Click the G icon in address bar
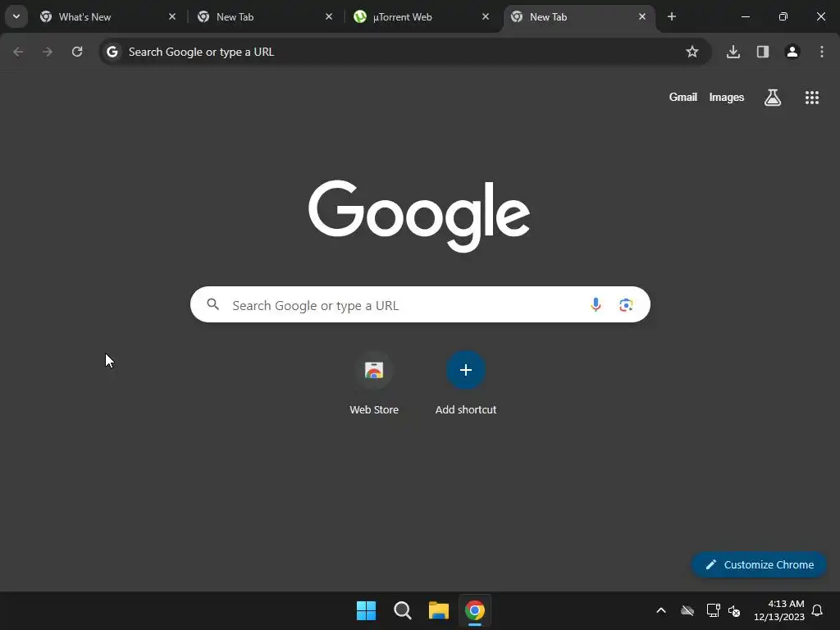840x630 pixels. [x=112, y=52]
